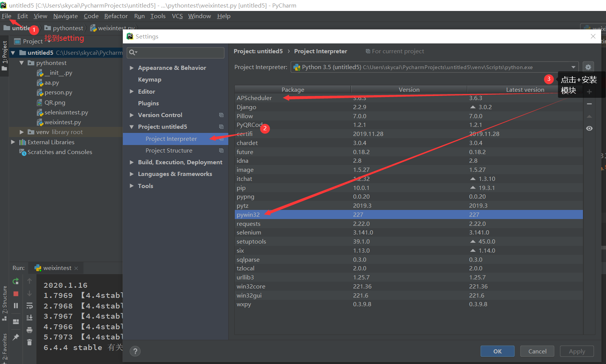Select the selenium package row

(x=409, y=233)
